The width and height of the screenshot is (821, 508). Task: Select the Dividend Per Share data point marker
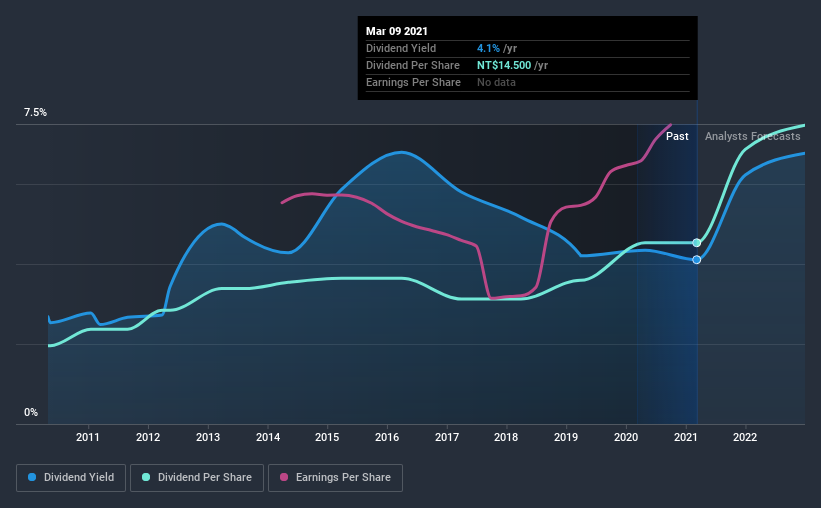click(x=696, y=242)
